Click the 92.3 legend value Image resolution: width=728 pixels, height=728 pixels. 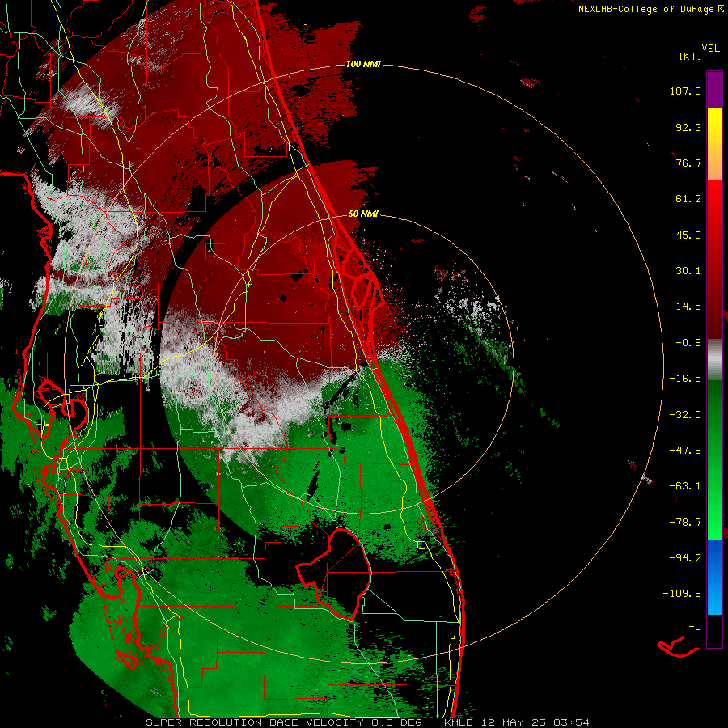click(x=688, y=127)
